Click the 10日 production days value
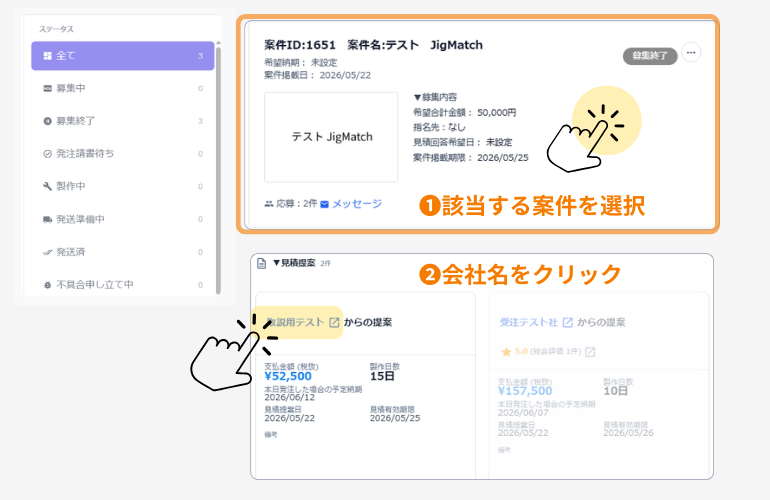The width and height of the screenshot is (770, 500). pyautogui.click(x=615, y=391)
